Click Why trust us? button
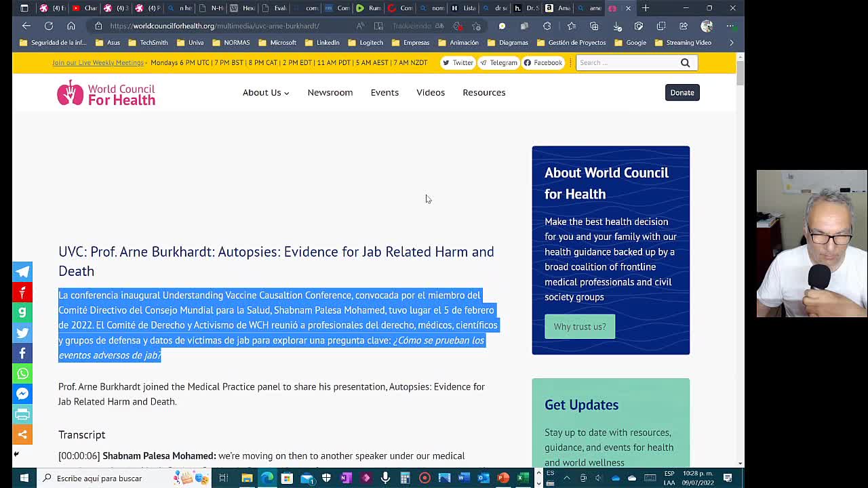868x488 pixels. click(x=580, y=327)
